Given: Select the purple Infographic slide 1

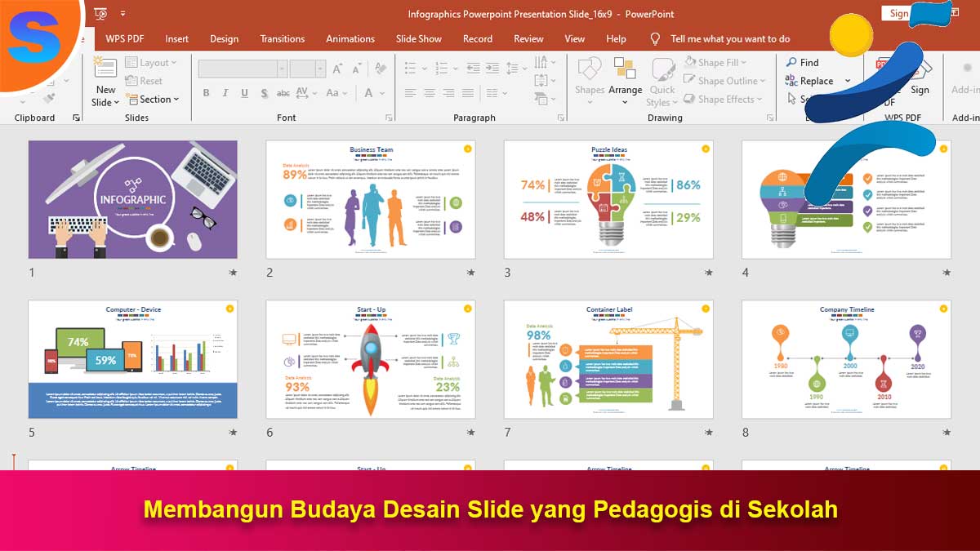Looking at the screenshot, I should point(133,199).
